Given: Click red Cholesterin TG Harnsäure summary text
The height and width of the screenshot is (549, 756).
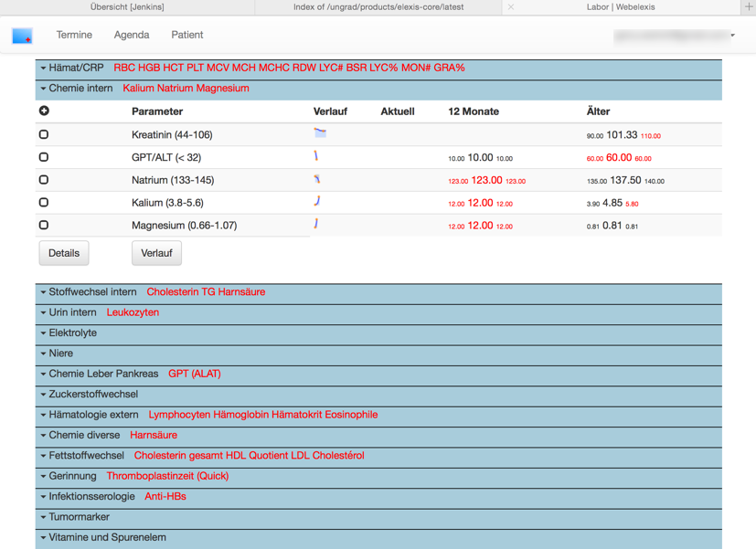Looking at the screenshot, I should pyautogui.click(x=206, y=291).
